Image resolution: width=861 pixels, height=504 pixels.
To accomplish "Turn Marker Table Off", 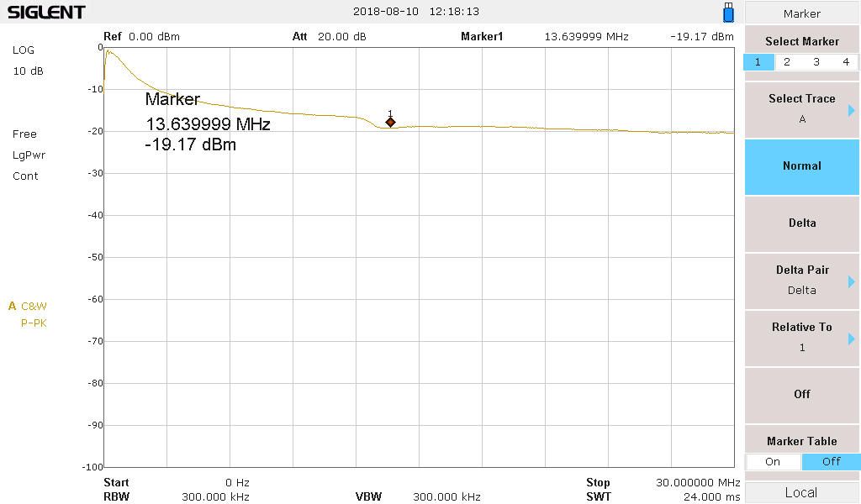I will click(x=831, y=462).
